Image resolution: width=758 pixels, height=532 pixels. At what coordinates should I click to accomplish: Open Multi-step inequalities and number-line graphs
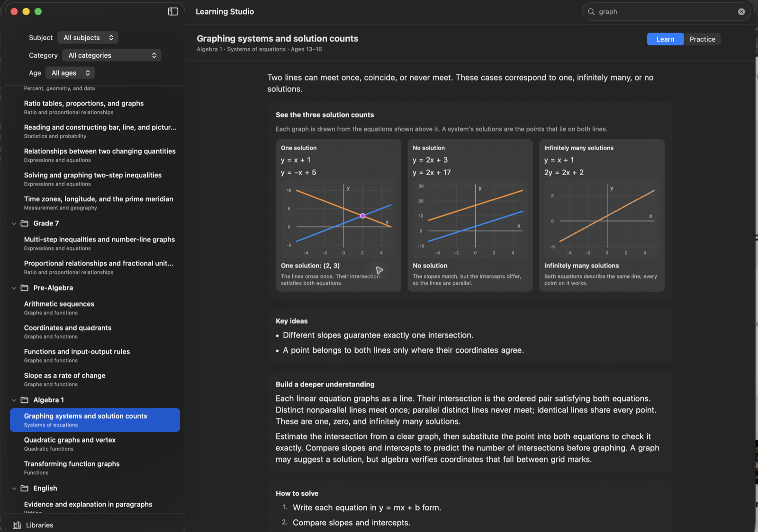coord(95,243)
